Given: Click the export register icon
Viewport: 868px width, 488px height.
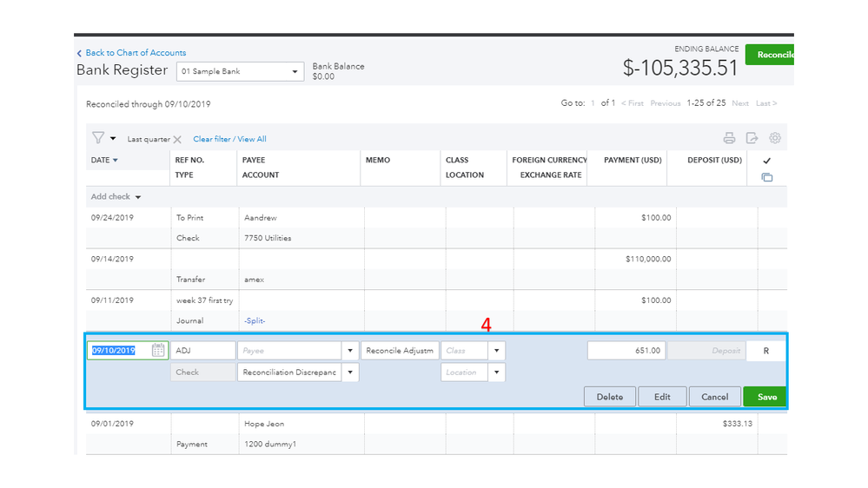Looking at the screenshot, I should [752, 138].
